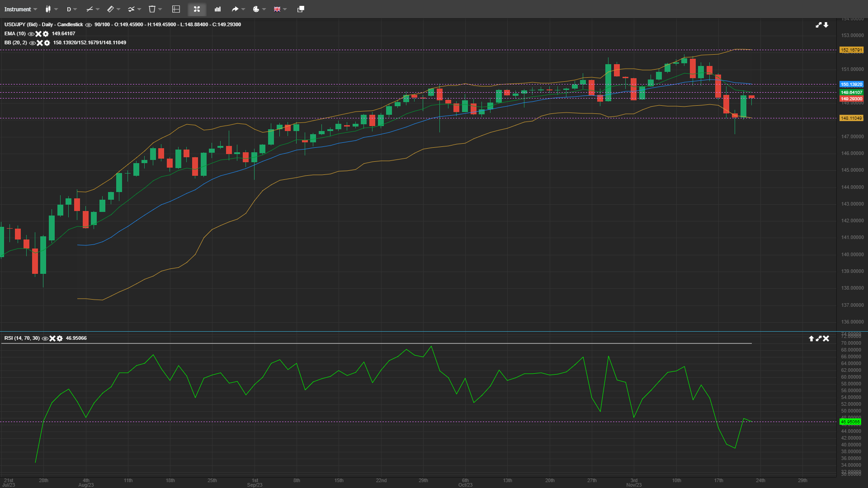This screenshot has width=868, height=488.
Task: Open RSI (14, 70, 30) settings gear
Action: point(60,338)
